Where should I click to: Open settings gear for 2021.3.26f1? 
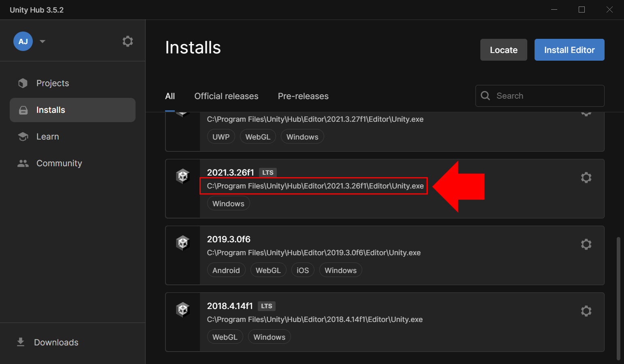pos(586,178)
